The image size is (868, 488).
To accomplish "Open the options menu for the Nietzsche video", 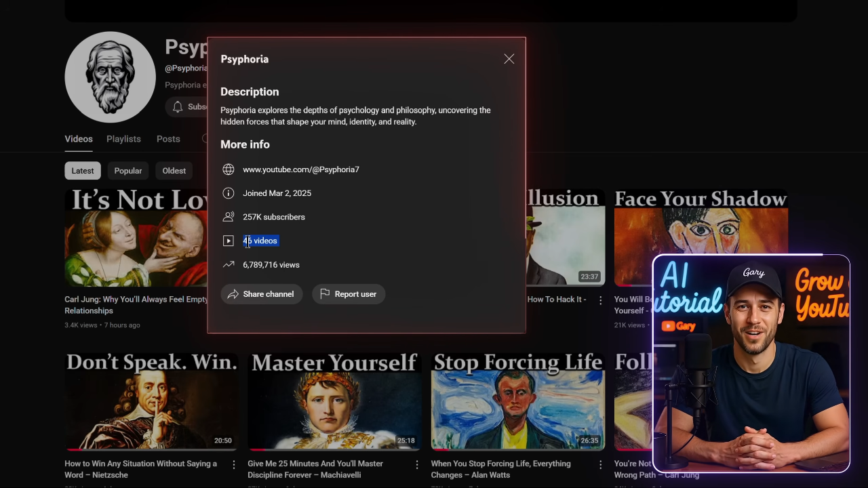I will point(234,465).
